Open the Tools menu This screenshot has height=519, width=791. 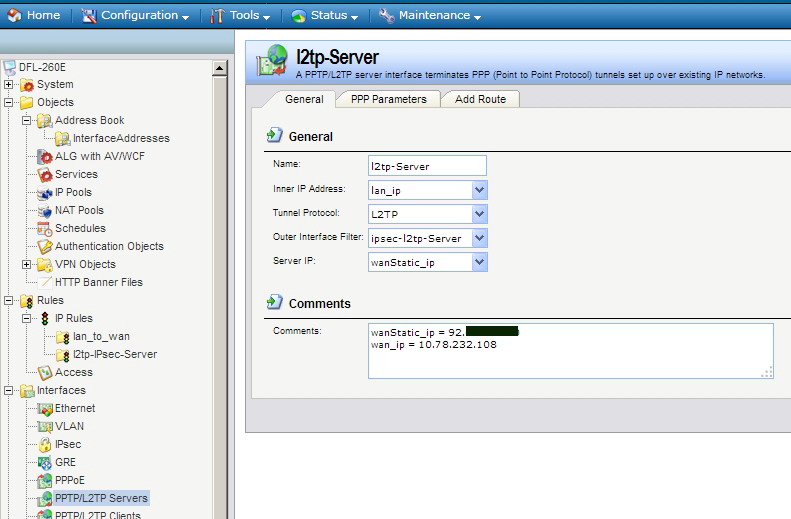(240, 15)
